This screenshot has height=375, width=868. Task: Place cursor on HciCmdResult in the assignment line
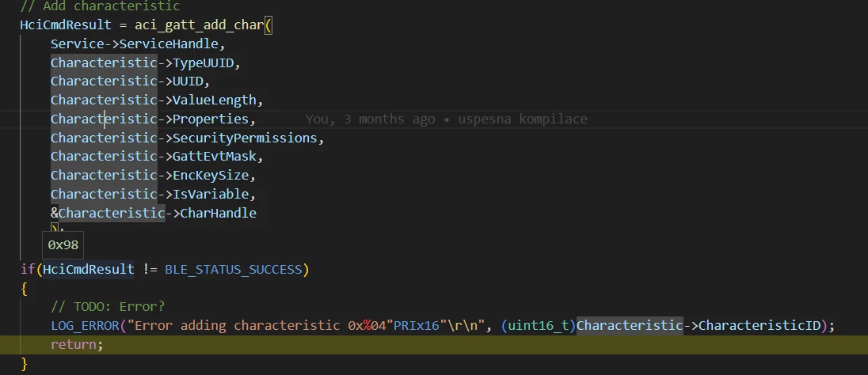click(66, 25)
